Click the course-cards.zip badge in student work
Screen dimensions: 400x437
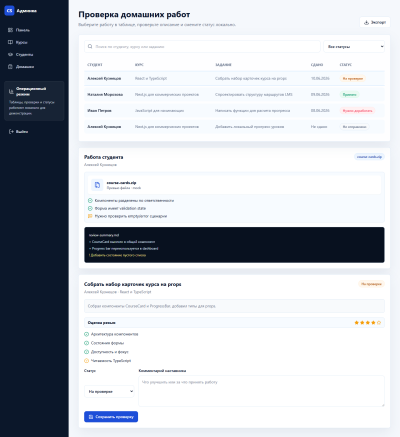(x=369, y=157)
